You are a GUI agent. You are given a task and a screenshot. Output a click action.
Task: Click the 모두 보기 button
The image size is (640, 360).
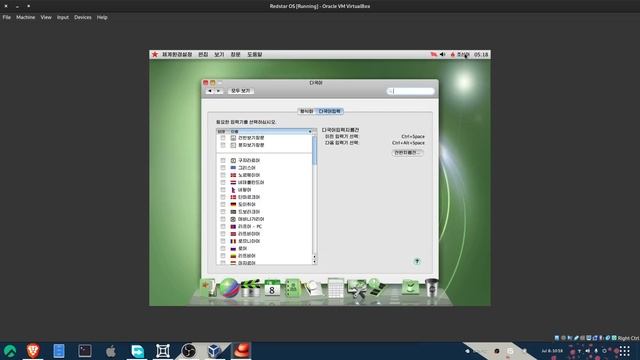240,91
